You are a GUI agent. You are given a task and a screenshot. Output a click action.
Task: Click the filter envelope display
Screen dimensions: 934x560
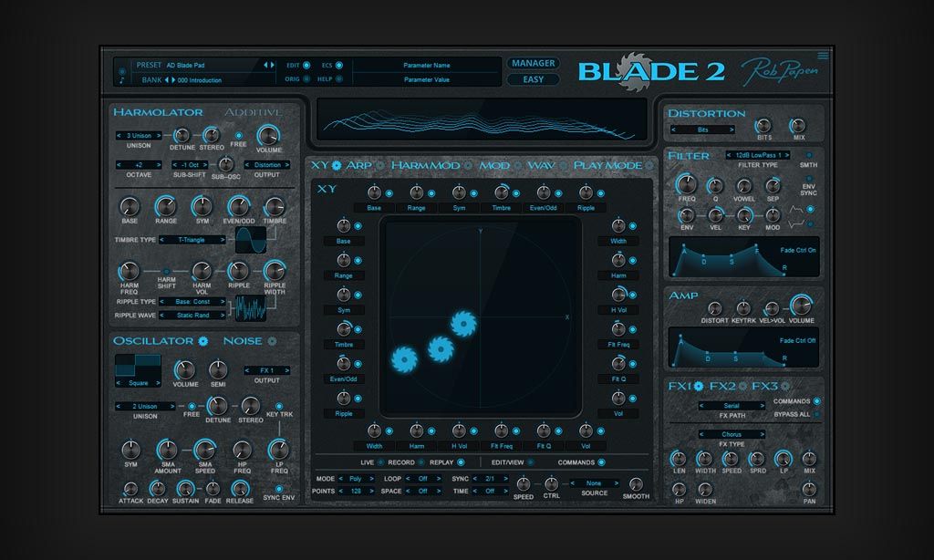click(x=743, y=257)
